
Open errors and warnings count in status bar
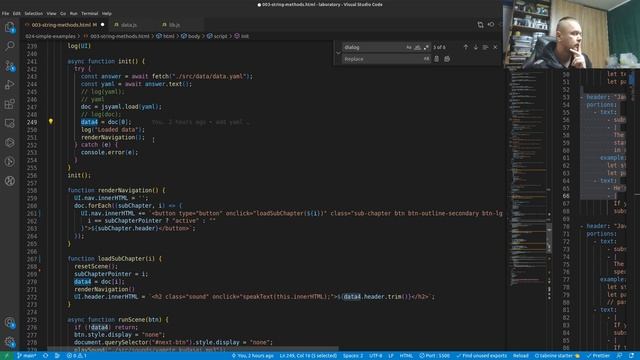tap(76, 356)
